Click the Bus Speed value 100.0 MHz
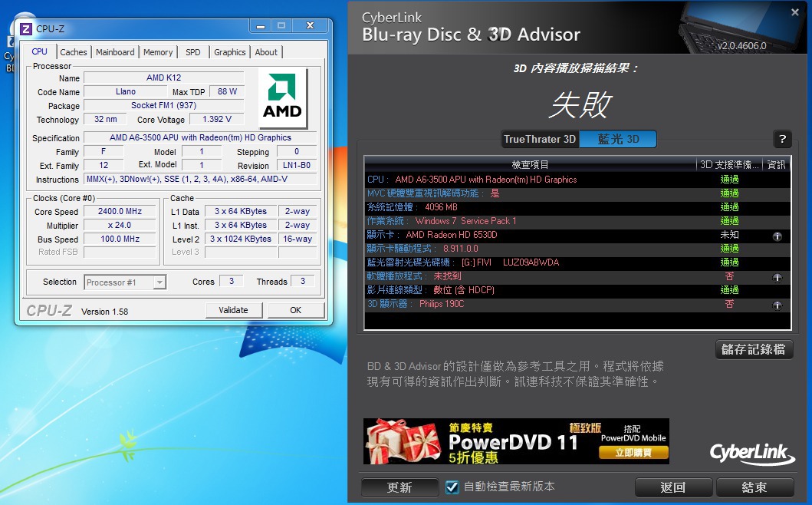This screenshot has height=505, width=812. pos(120,239)
